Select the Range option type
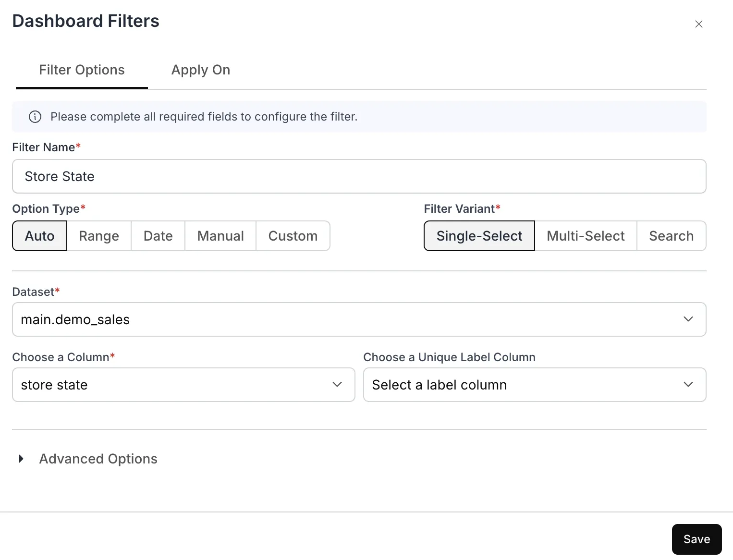Image resolution: width=733 pixels, height=560 pixels. point(99,236)
